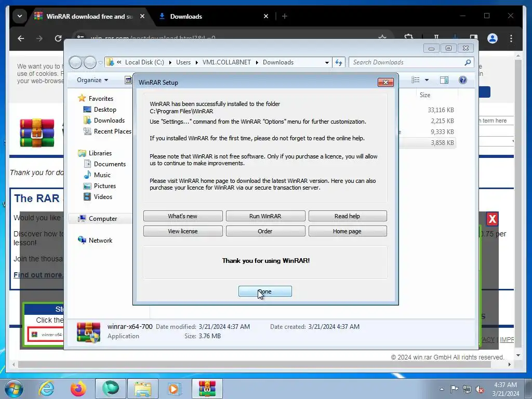This screenshot has height=399, width=532.
Task: Toggle the Explorer preview pane
Action: (x=444, y=79)
